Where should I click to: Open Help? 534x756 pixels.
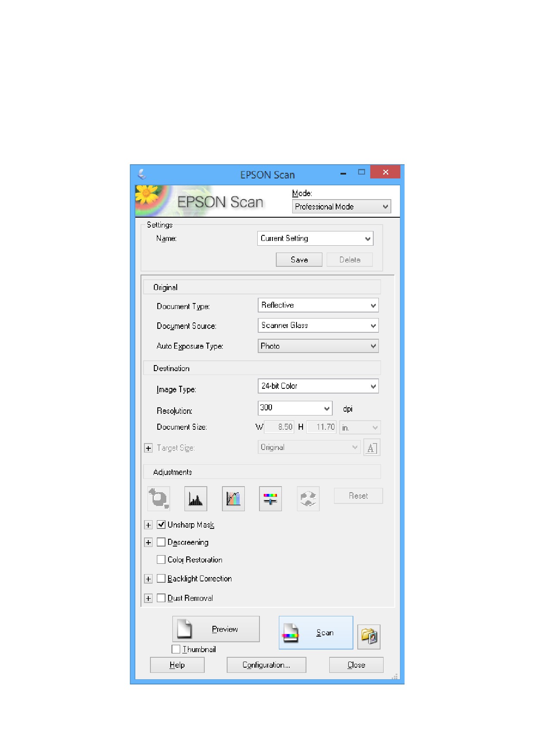(177, 665)
